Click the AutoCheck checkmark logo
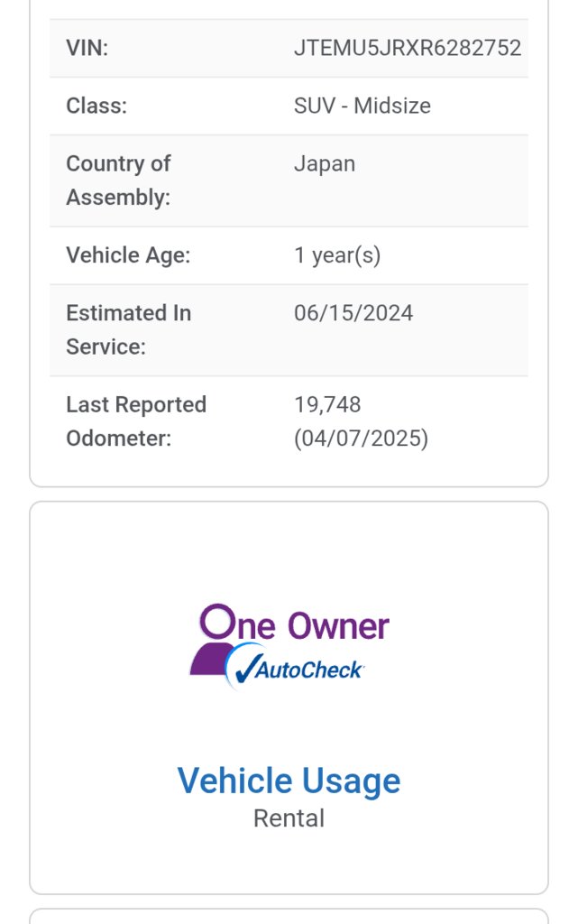This screenshot has height=924, width=578. (x=294, y=667)
